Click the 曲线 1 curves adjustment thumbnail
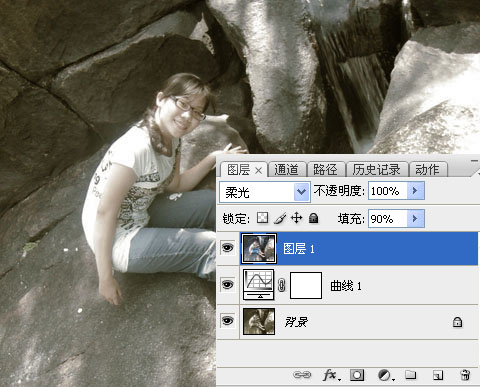Image resolution: width=480 pixels, height=387 pixels. pos(259,285)
